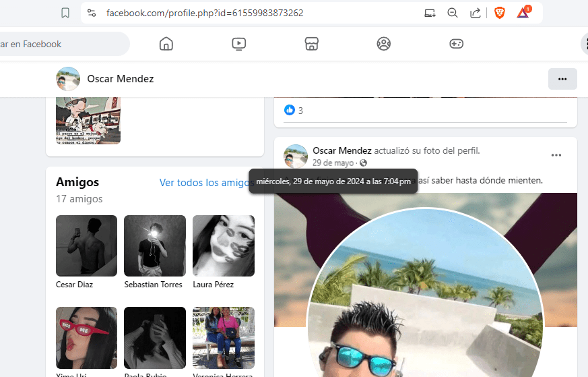Open the '29 de mayo' post timestamp link
The width and height of the screenshot is (588, 377).
(x=333, y=163)
